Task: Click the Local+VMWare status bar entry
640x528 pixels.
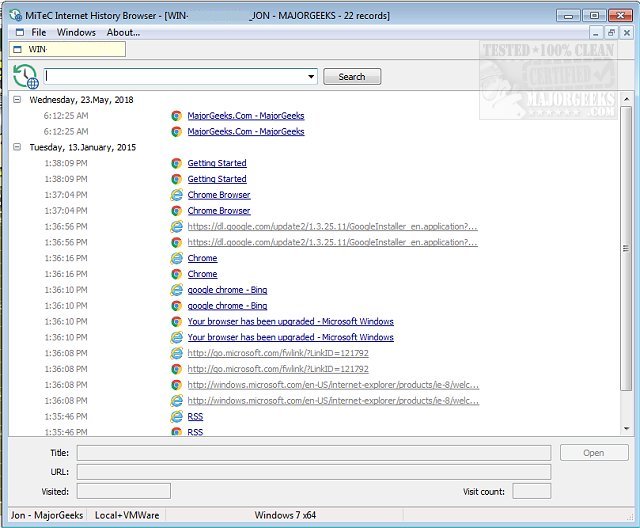Action: [x=127, y=515]
